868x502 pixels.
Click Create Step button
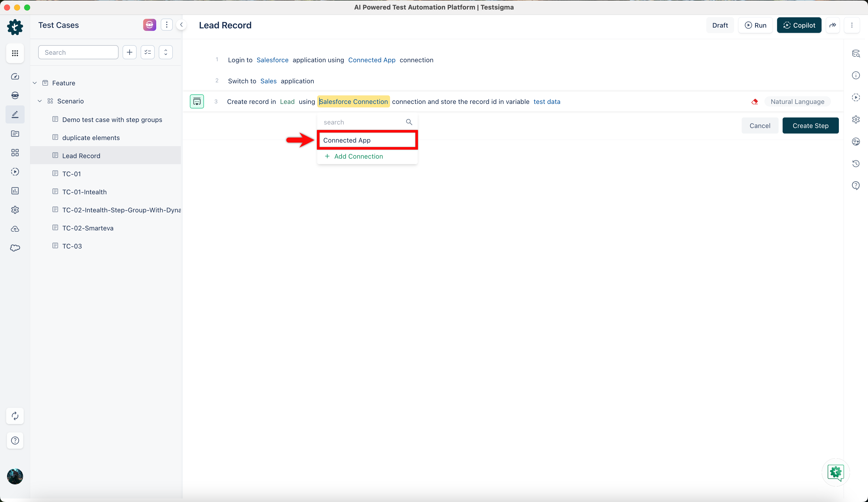(810, 126)
